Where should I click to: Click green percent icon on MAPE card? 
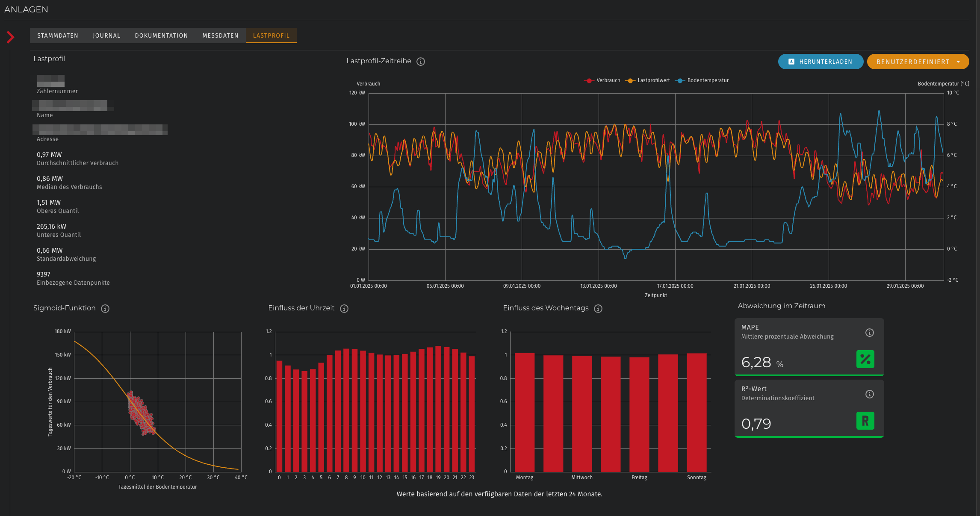(865, 359)
